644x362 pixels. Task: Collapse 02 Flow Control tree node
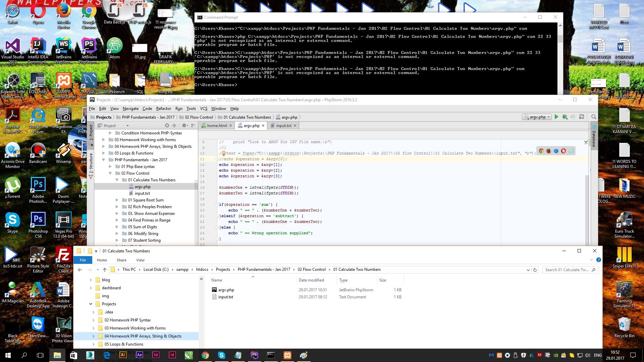(110, 173)
